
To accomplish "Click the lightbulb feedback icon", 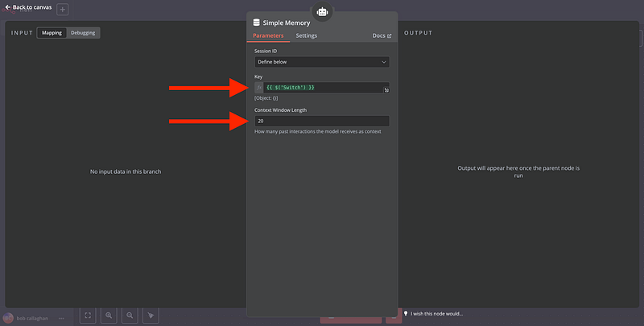I will 406,313.
